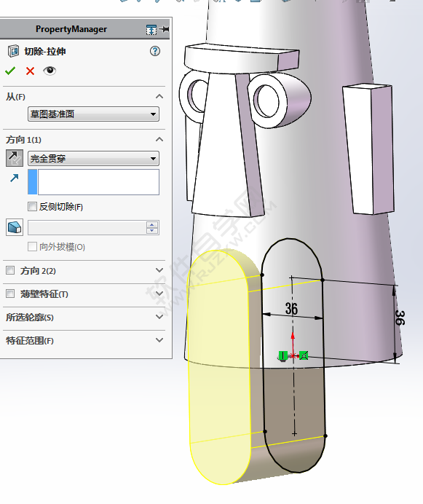This screenshot has height=504, width=423.
Task: Select the vertical 36 dimension on right
Action: tap(400, 318)
